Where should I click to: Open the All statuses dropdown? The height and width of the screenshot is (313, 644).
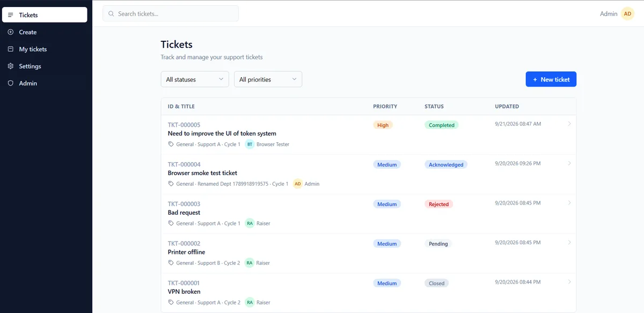coord(195,79)
